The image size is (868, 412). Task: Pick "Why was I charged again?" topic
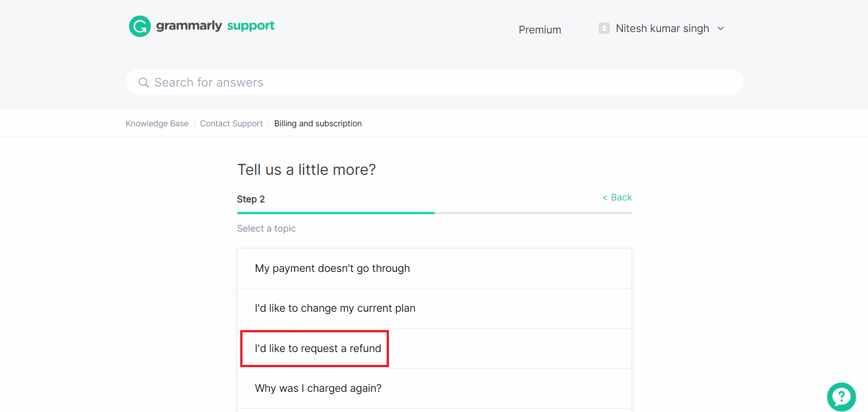pyautogui.click(x=318, y=388)
